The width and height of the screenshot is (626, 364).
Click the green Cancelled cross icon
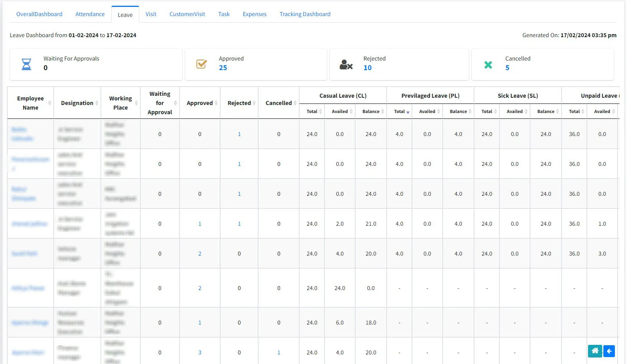pyautogui.click(x=488, y=65)
